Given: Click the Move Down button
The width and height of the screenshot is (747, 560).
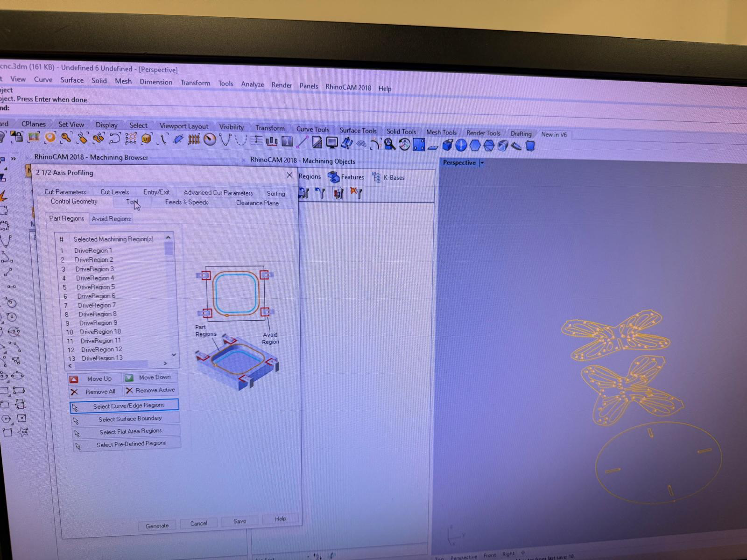Looking at the screenshot, I should coord(150,377).
